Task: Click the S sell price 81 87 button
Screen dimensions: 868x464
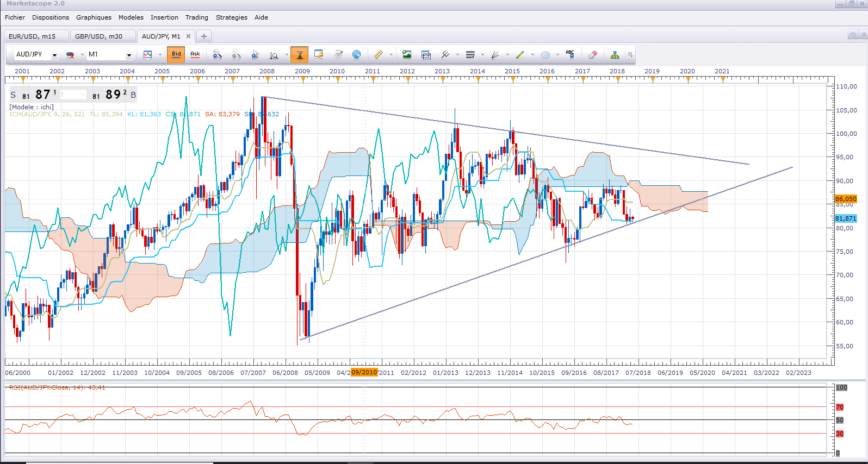Action: tap(34, 95)
